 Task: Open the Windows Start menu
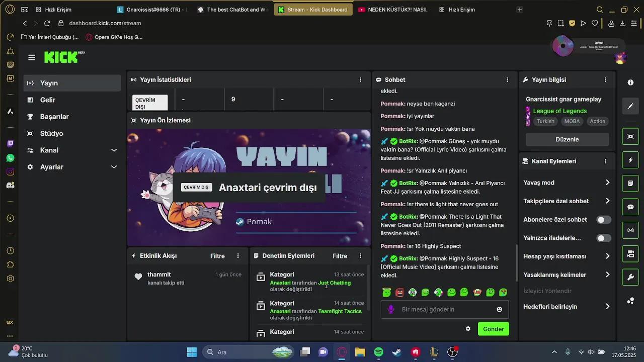click(x=192, y=352)
